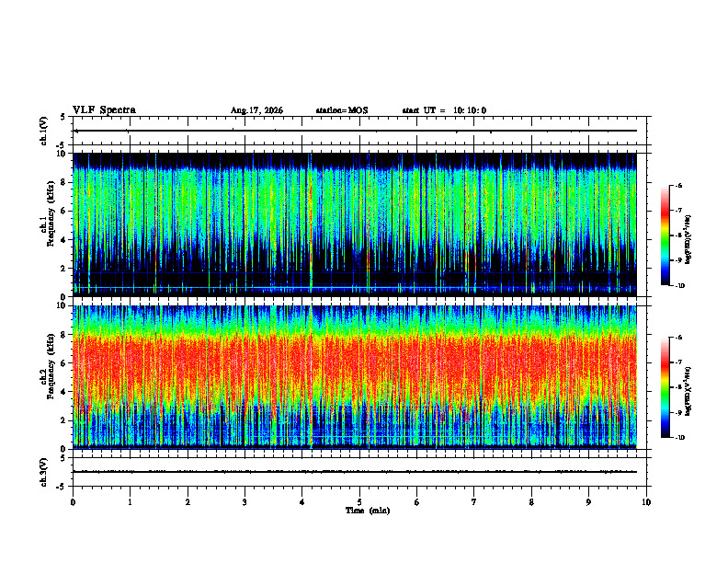
Task: Click the "ch.3(V)" waveform axis label
Action: [44, 472]
